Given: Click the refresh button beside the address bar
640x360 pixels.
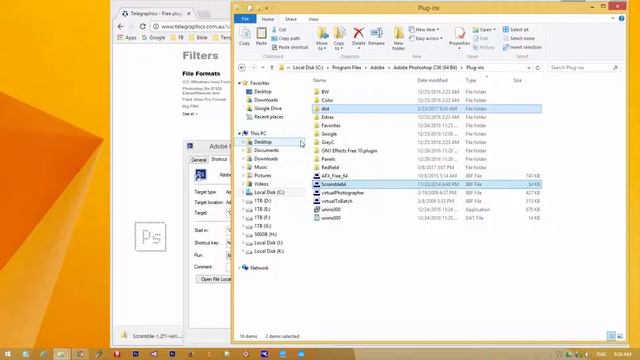Looking at the screenshot, I should pos(538,68).
